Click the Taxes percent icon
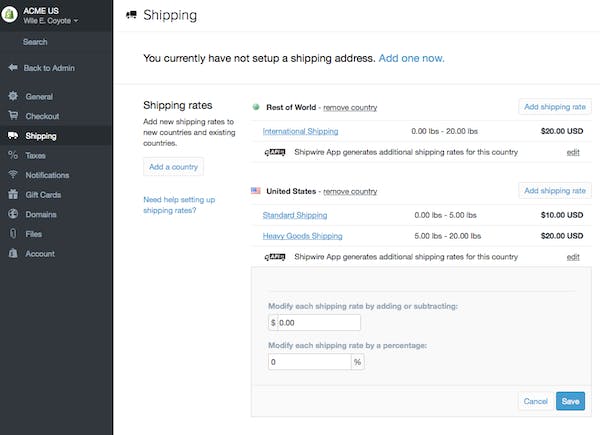This screenshot has width=600, height=435. click(x=12, y=155)
